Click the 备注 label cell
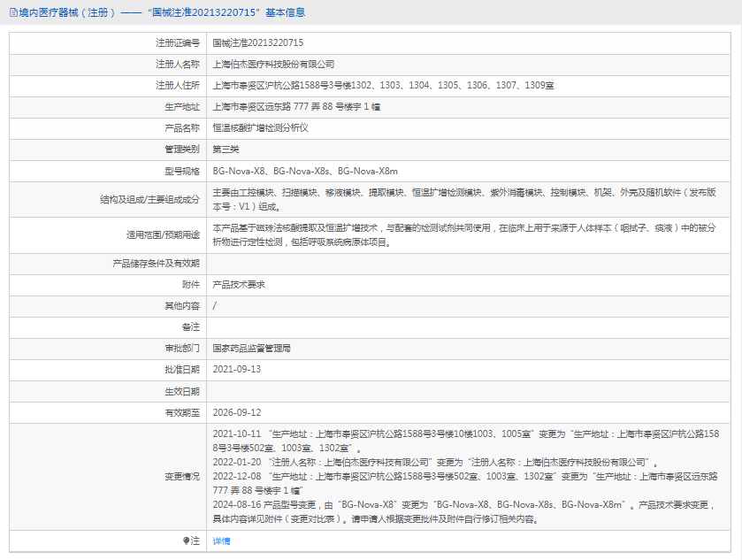 coord(108,327)
